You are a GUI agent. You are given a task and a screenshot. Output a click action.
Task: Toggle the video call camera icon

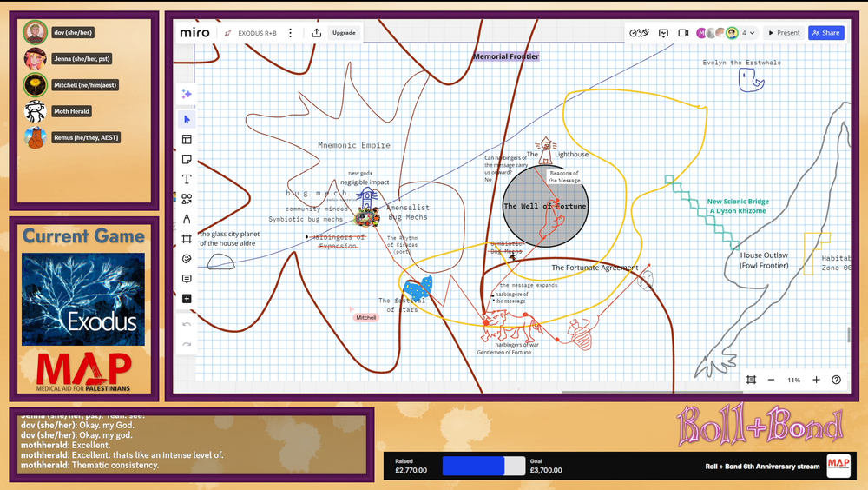683,33
